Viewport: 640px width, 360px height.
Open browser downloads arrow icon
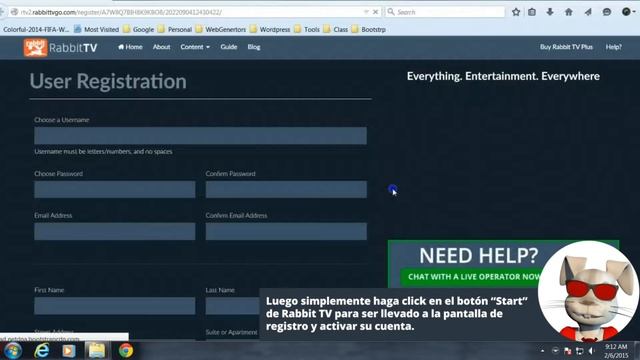550,12
